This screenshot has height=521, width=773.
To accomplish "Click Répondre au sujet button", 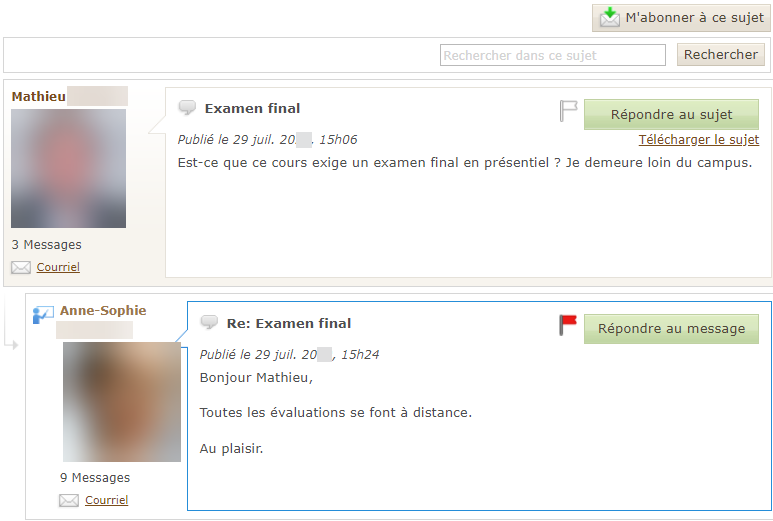I will click(x=671, y=114).
